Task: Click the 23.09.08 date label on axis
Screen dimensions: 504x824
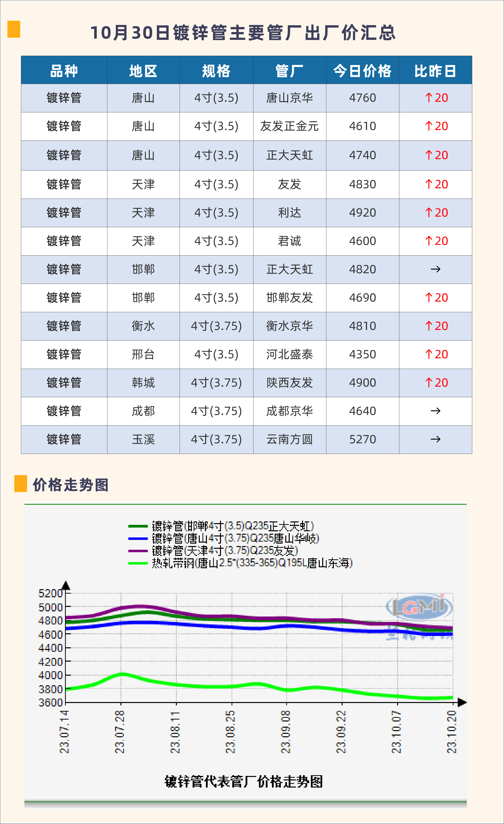Action: (286, 732)
